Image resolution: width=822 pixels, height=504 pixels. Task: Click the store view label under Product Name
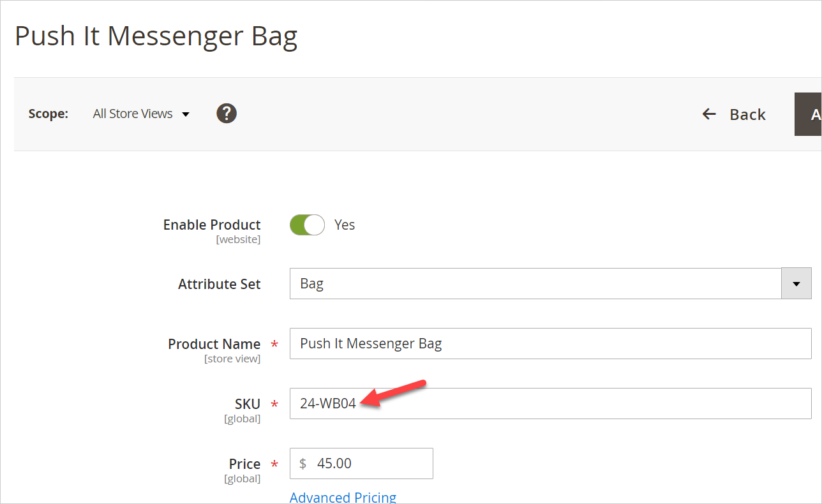[x=234, y=359]
